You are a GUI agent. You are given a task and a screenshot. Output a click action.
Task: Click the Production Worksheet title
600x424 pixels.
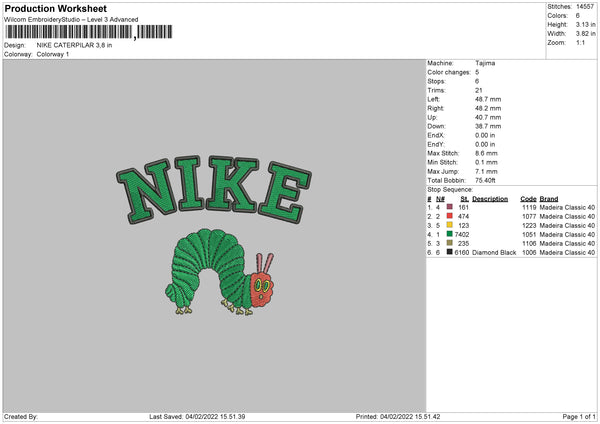click(x=56, y=8)
